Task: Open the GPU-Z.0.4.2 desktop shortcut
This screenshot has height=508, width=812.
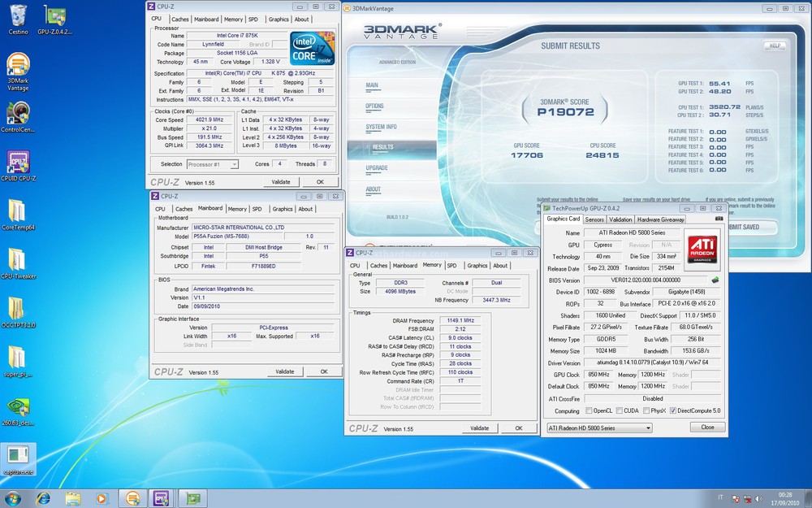Action: coord(54,20)
